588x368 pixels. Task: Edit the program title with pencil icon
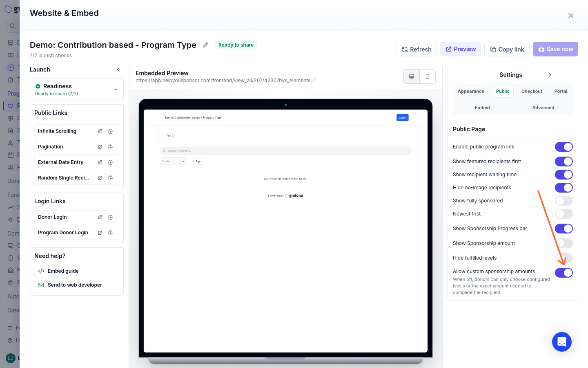coord(205,45)
